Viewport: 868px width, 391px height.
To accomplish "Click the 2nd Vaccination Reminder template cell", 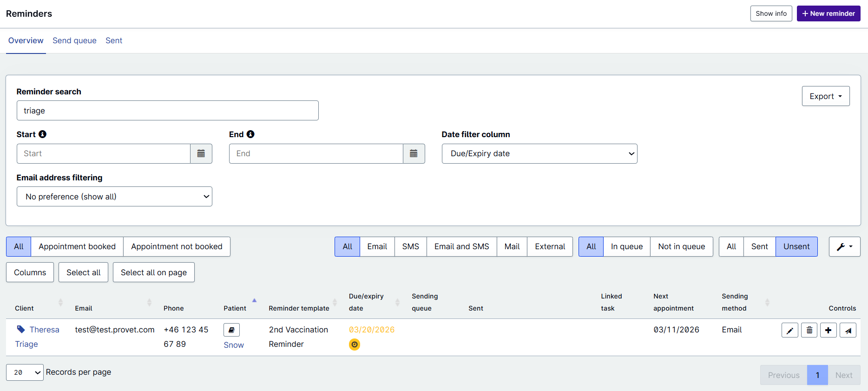I will [298, 337].
